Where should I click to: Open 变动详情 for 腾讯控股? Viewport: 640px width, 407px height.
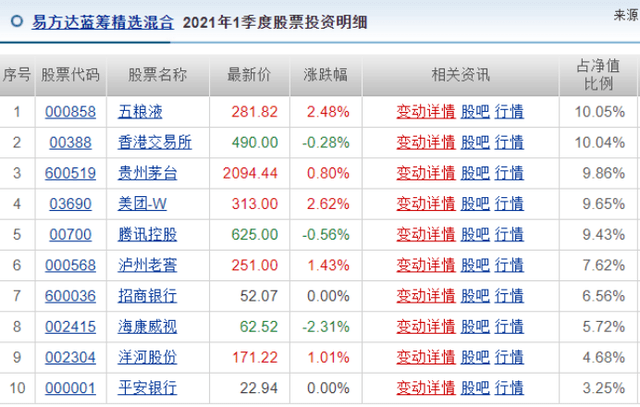[x=426, y=235]
